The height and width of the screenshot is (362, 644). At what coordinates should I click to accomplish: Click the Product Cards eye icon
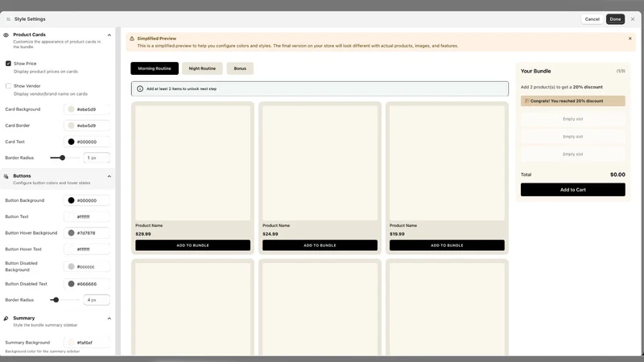[6, 35]
